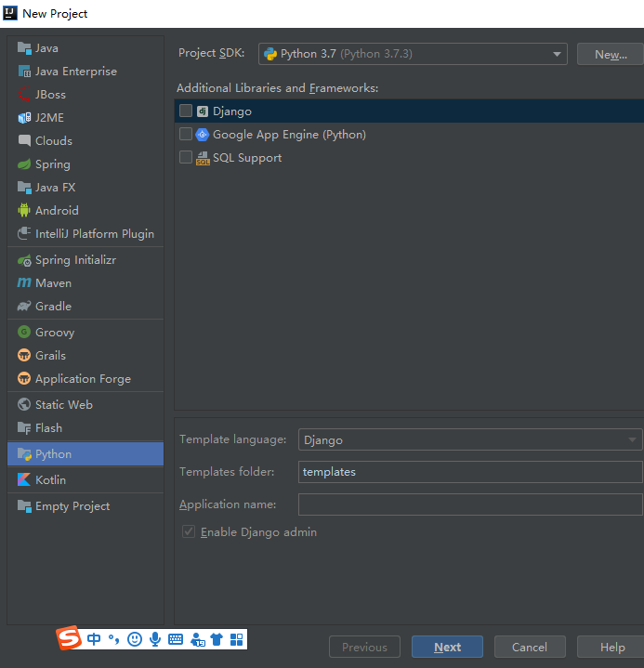Viewport: 644px width, 668px height.
Task: Click the Previous button
Action: point(364,648)
